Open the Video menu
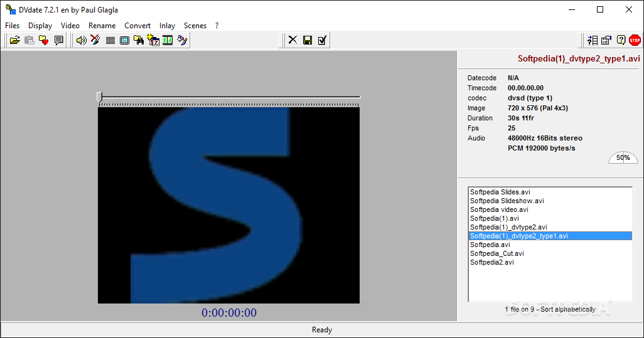 click(x=70, y=26)
